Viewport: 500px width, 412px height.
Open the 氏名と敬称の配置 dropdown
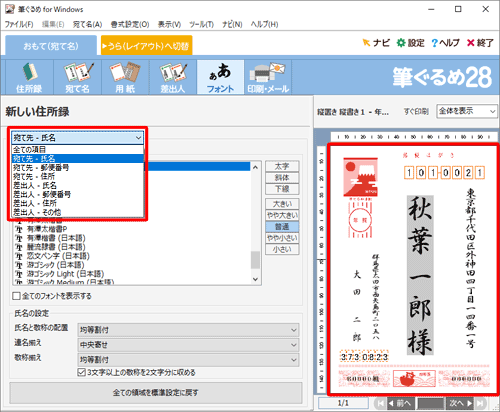pyautogui.click(x=188, y=330)
